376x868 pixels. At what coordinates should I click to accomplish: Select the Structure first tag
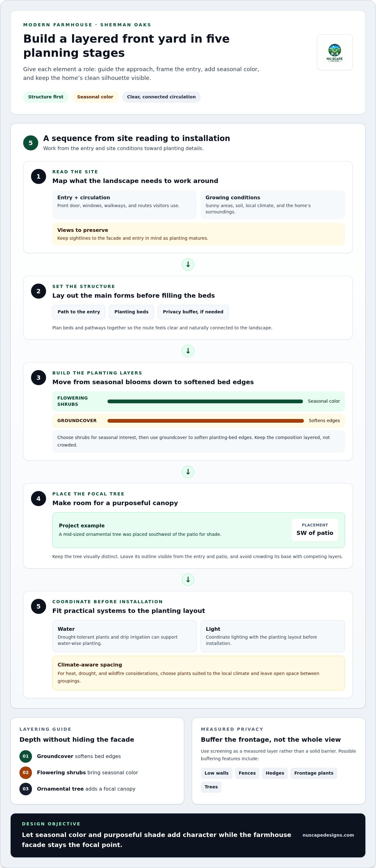point(46,97)
